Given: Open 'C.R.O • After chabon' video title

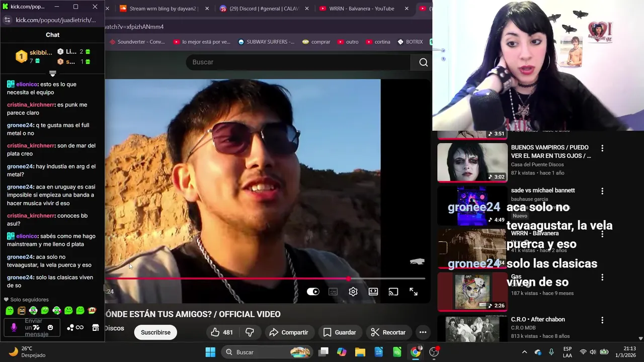Looking at the screenshot, I should [x=538, y=319].
